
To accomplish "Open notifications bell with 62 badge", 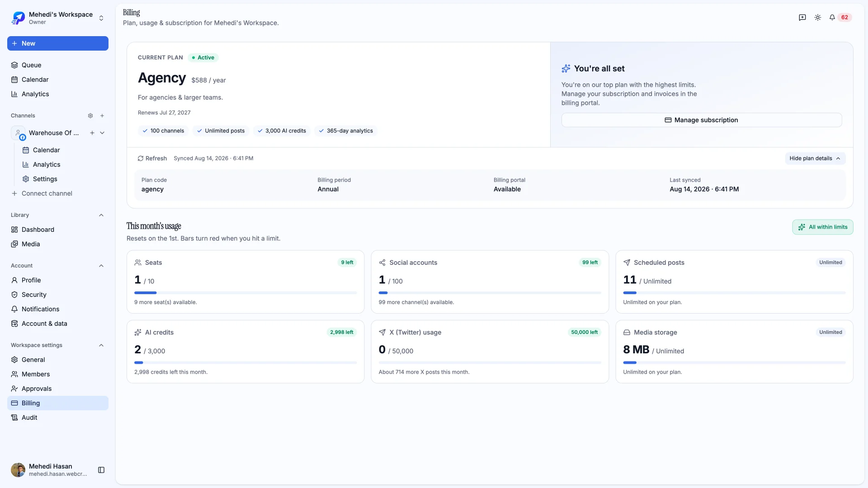I will click(840, 18).
